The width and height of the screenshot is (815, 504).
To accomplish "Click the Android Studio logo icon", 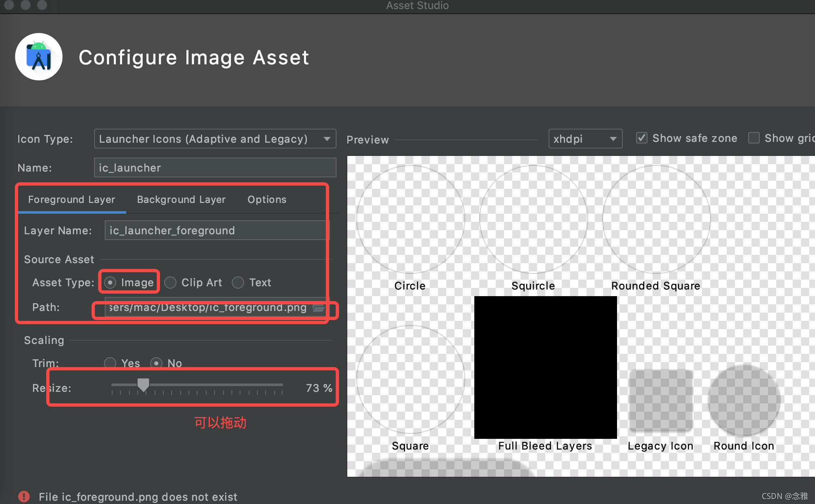I will 39,57.
